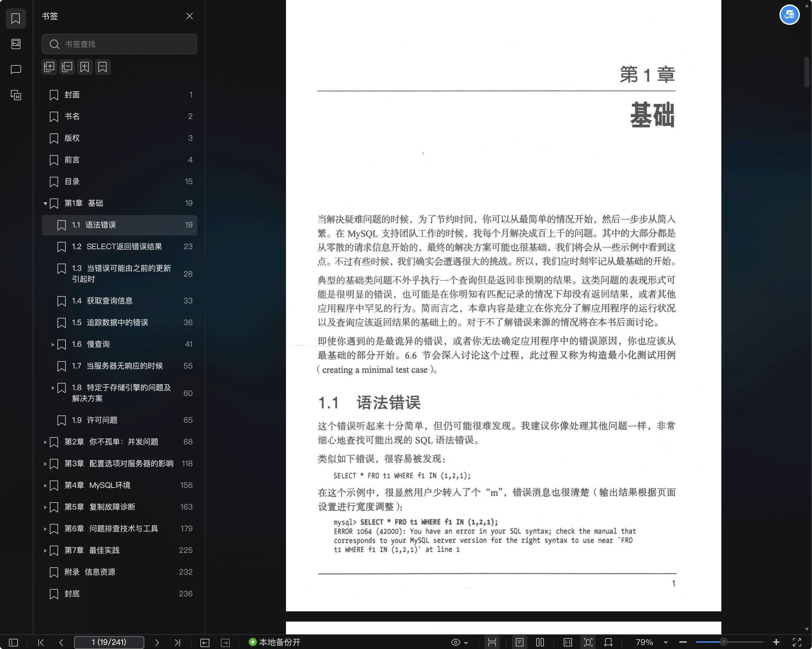Go forward to next view
Image resolution: width=812 pixels, height=649 pixels.
point(225,643)
